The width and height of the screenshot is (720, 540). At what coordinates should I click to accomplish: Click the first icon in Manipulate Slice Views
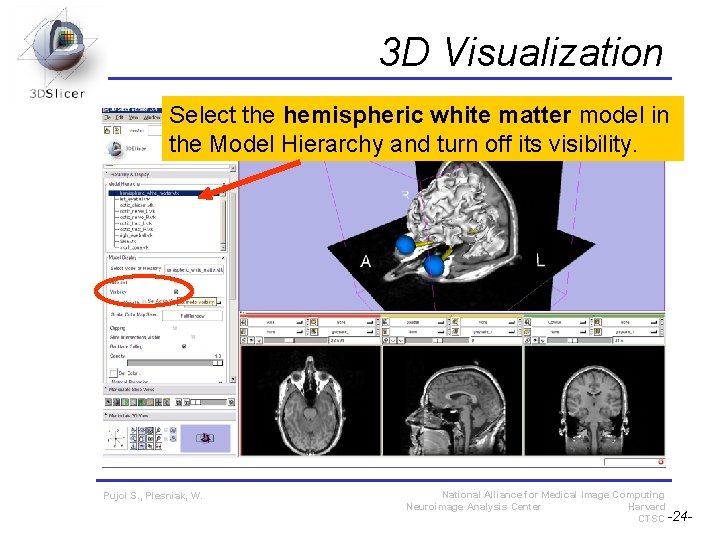tap(108, 402)
